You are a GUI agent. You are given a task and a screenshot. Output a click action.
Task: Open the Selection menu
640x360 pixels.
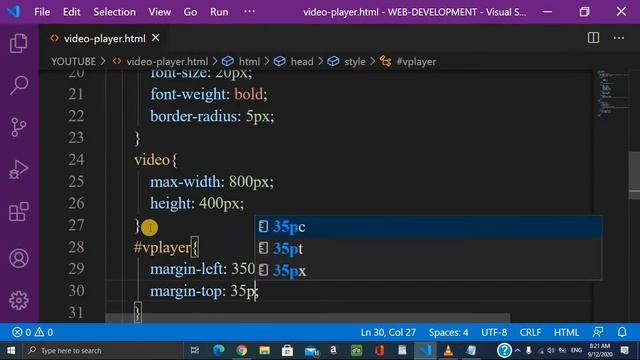114,12
